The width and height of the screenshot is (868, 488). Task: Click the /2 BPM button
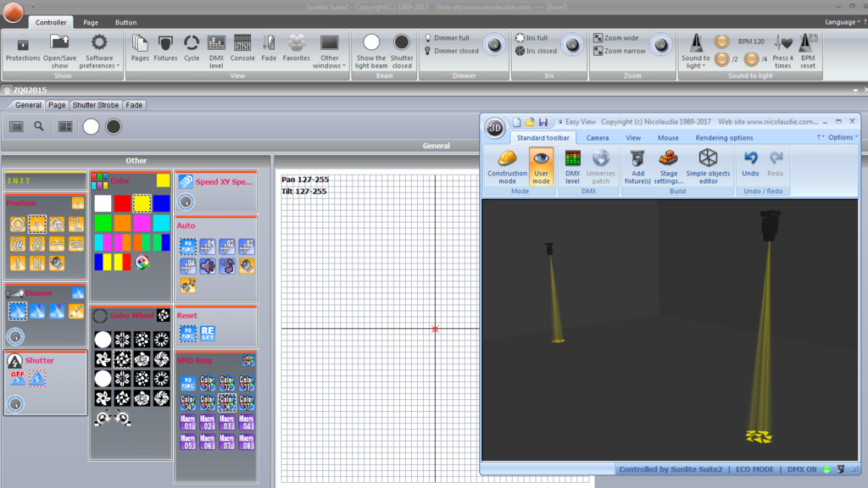point(722,58)
